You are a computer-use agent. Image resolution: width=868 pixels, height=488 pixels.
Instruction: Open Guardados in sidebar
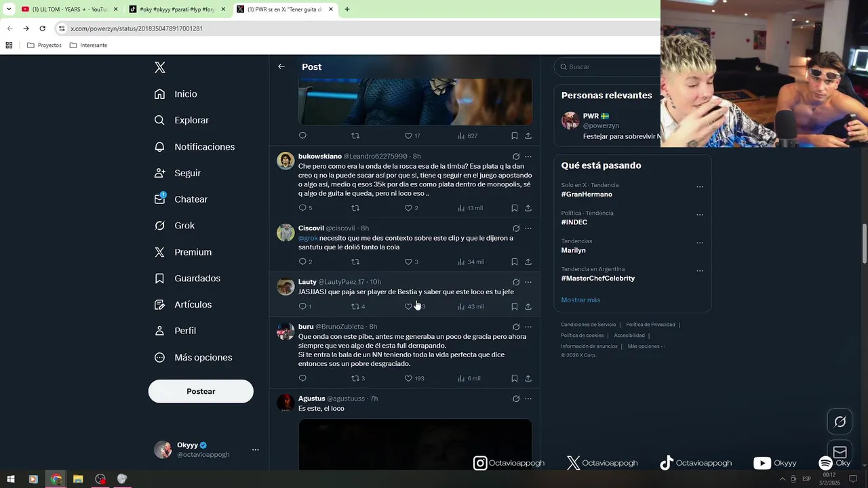click(x=187, y=279)
